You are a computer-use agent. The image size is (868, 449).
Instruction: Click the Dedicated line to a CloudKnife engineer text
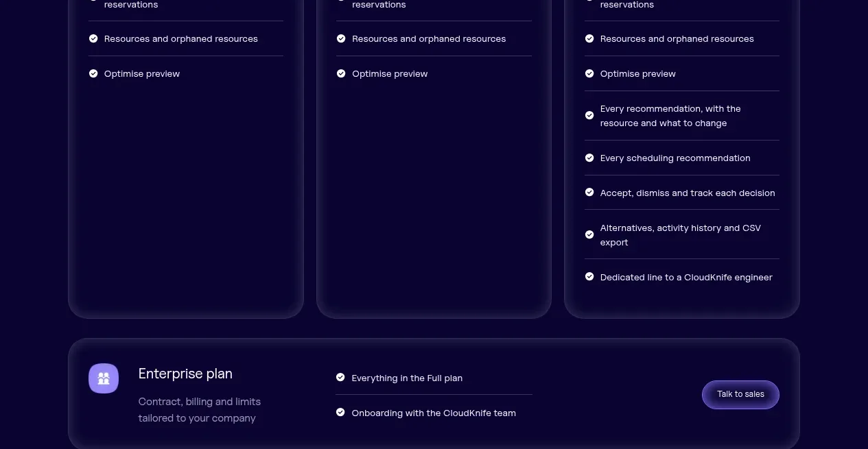coord(686,278)
